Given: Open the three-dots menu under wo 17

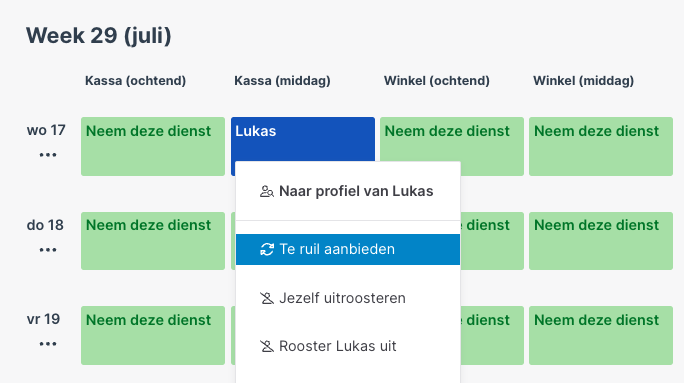Looking at the screenshot, I should tap(48, 155).
